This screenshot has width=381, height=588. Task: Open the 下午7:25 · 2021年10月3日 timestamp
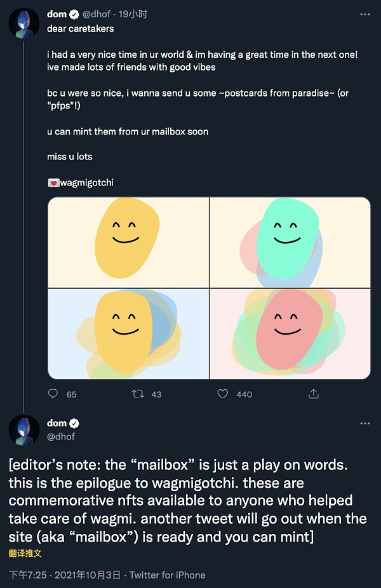pyautogui.click(x=65, y=575)
